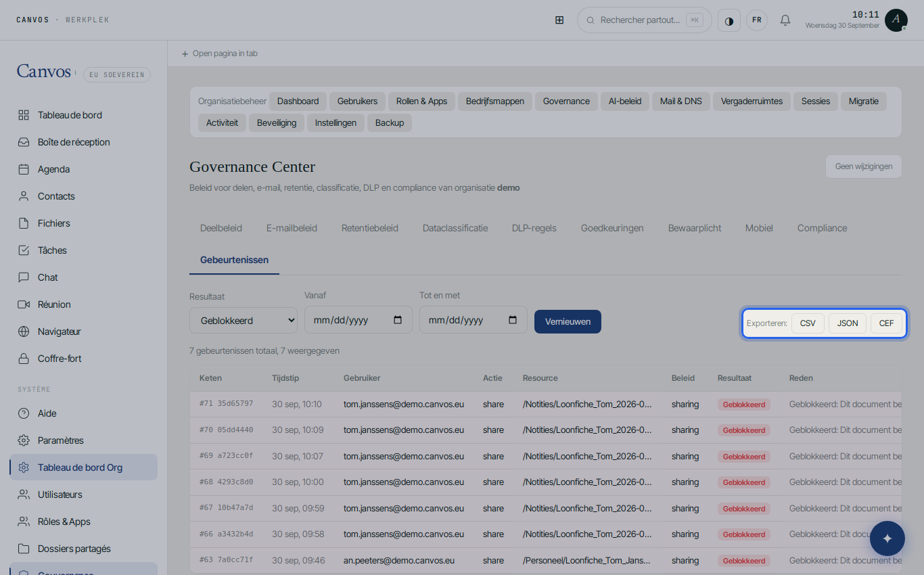Click the Tâches checkbox icon
The height and width of the screenshot is (575, 924).
click(24, 250)
